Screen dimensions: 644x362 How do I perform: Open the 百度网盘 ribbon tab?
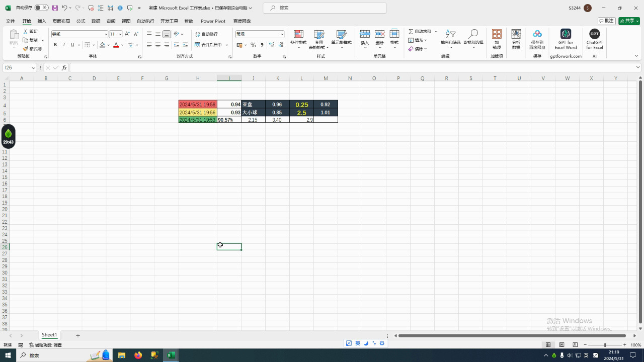[242, 21]
